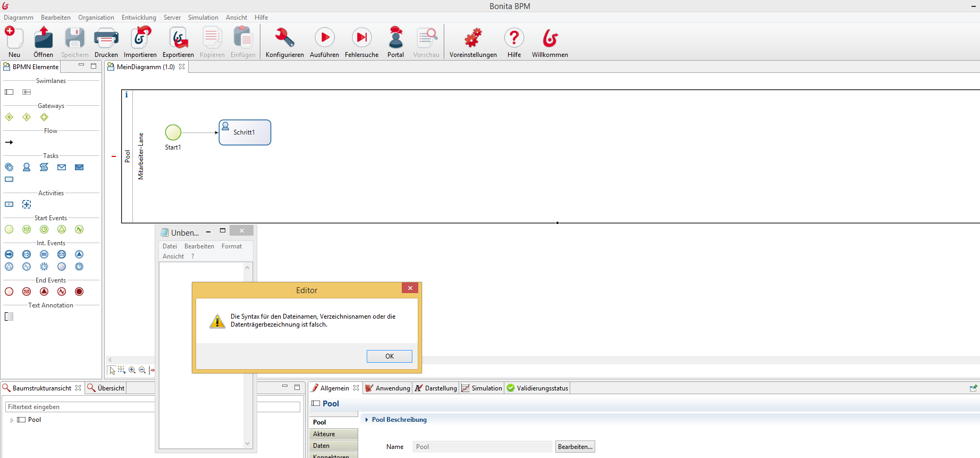Collapse the pool using the red minus
Viewport: 980px width, 458px height.
(114, 156)
